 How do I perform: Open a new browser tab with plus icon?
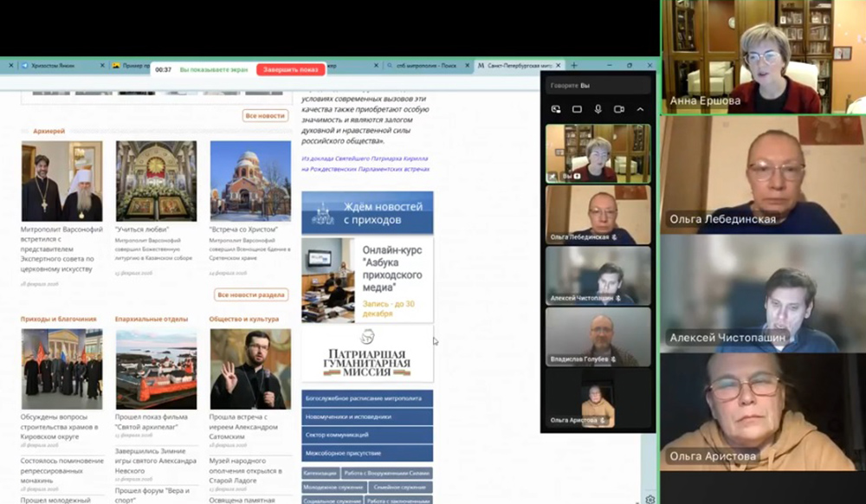click(573, 66)
